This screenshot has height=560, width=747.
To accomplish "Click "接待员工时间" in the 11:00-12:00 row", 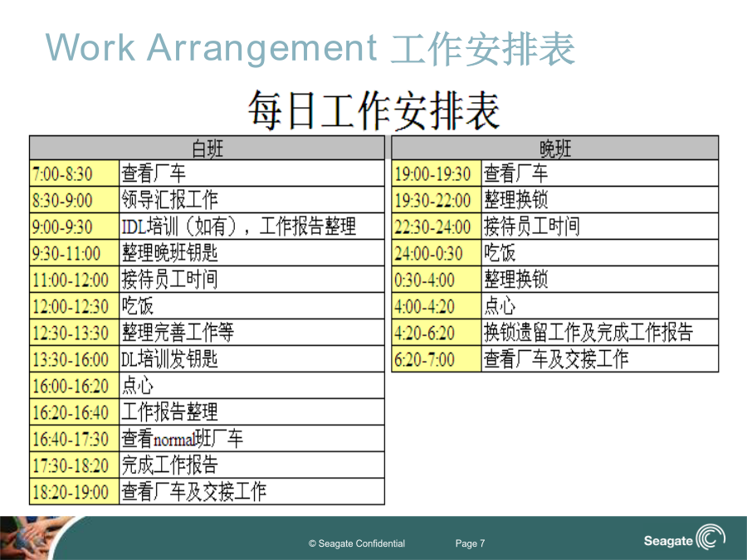I will [251, 280].
